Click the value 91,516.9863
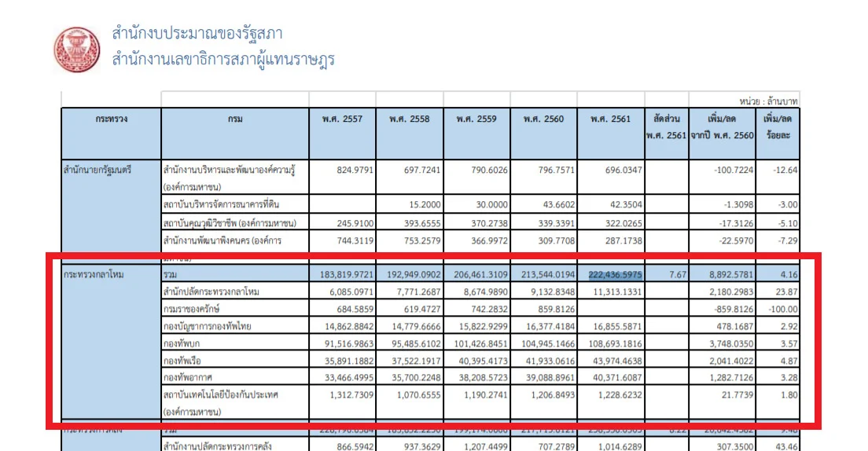The image size is (868, 451). click(349, 343)
